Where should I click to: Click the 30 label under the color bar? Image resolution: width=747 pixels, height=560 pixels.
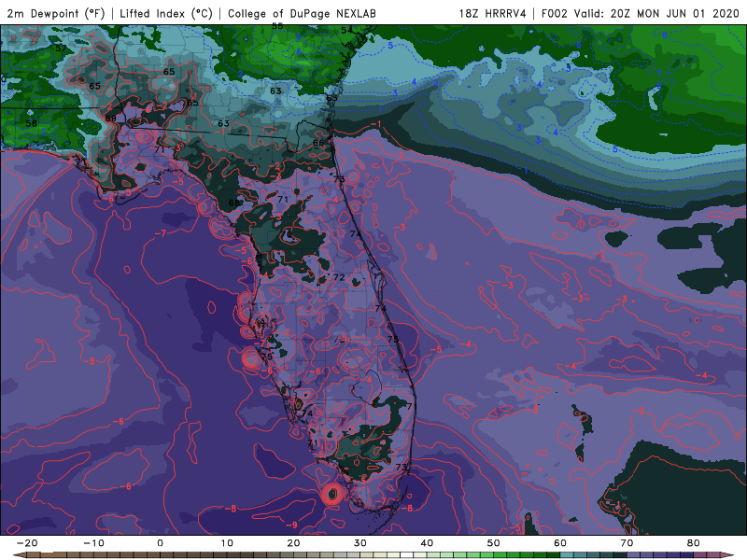(x=360, y=543)
